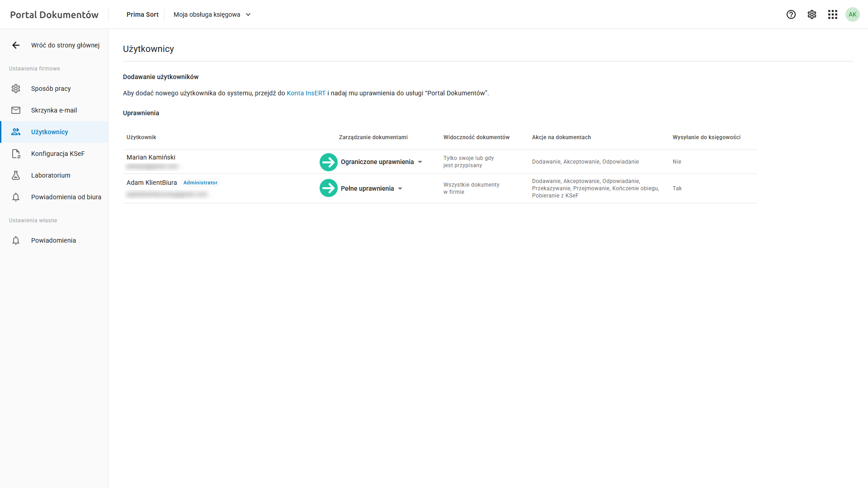Click Wróć do strony głównej link
The width and height of the screenshot is (868, 488).
[x=65, y=45]
